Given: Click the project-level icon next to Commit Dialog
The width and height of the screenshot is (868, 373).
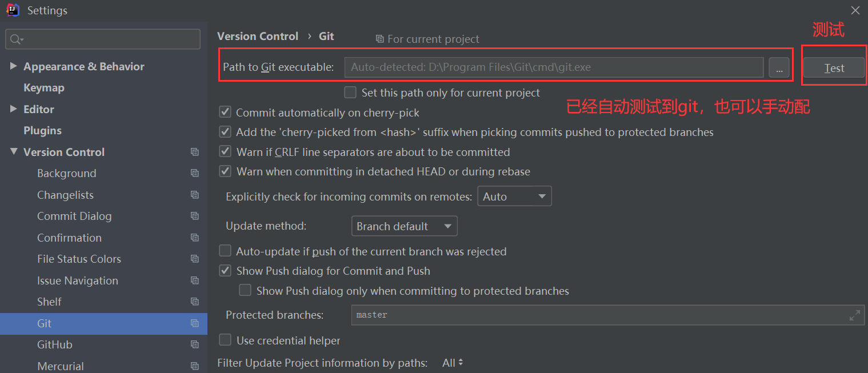Looking at the screenshot, I should click(195, 216).
